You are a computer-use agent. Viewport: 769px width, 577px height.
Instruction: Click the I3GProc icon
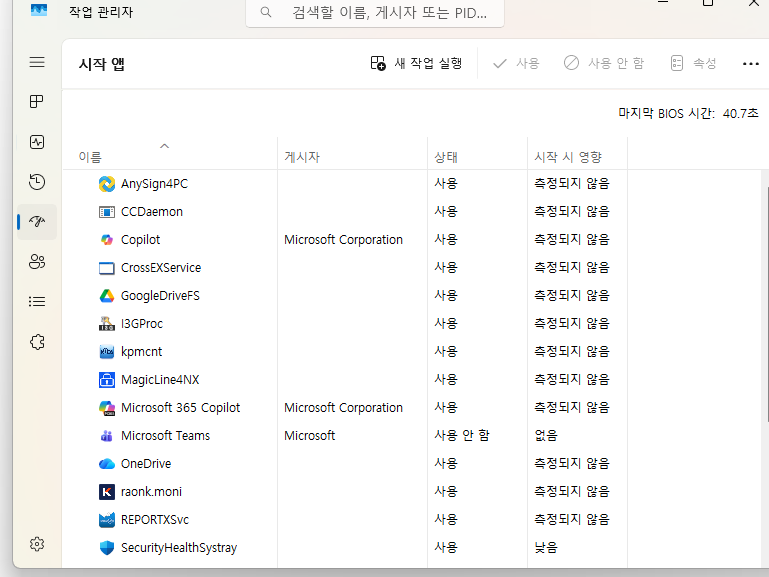(107, 324)
